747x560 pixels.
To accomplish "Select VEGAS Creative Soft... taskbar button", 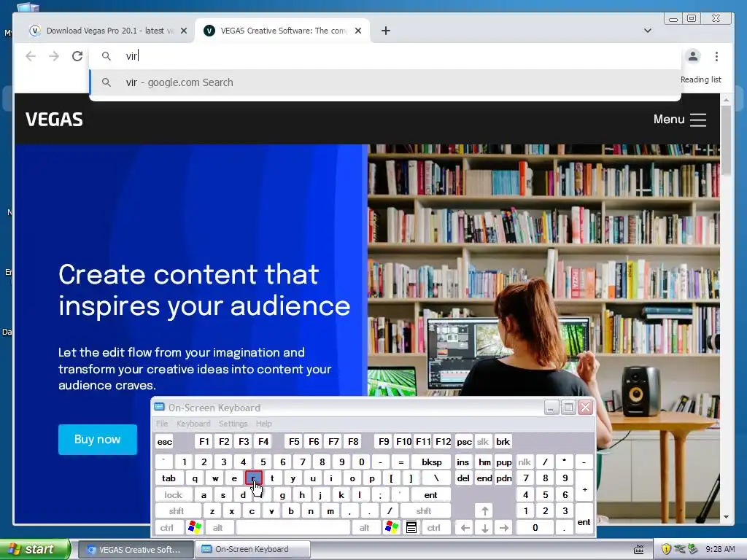I will (135, 549).
